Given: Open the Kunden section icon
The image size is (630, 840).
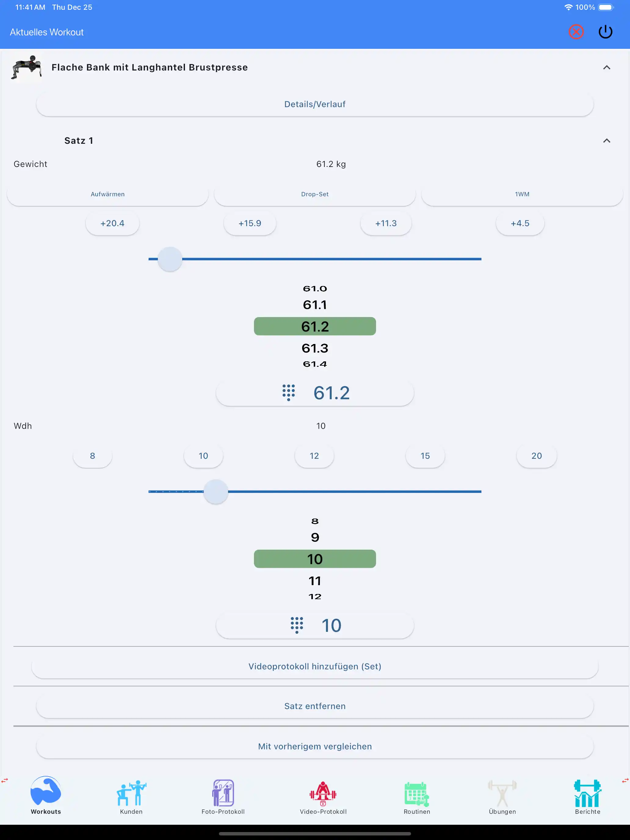Looking at the screenshot, I should click(x=131, y=794).
